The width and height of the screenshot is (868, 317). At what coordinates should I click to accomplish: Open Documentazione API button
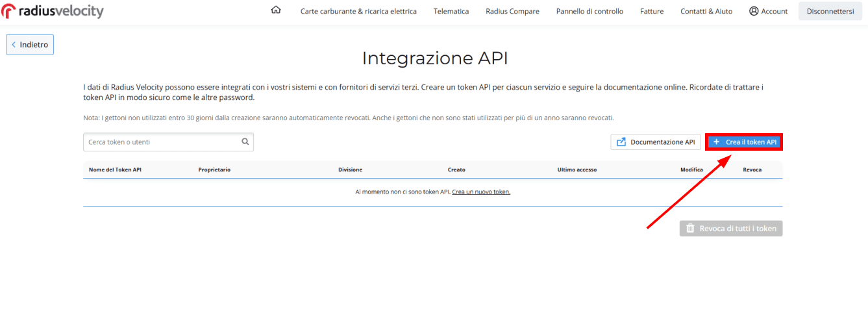(656, 142)
